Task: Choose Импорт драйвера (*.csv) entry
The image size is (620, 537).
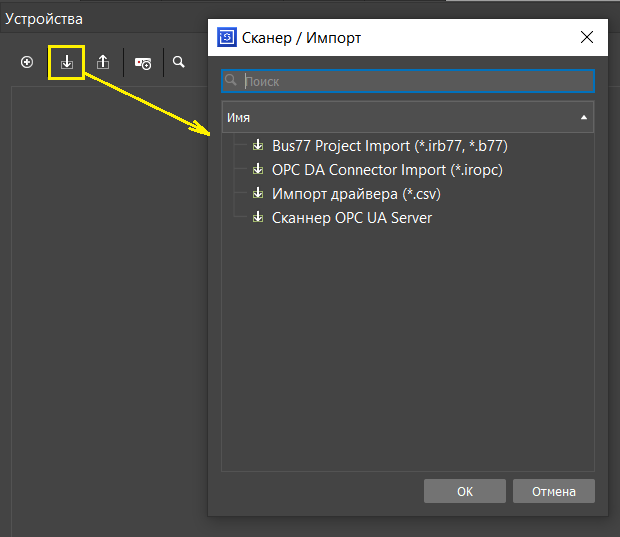Action: pos(356,194)
